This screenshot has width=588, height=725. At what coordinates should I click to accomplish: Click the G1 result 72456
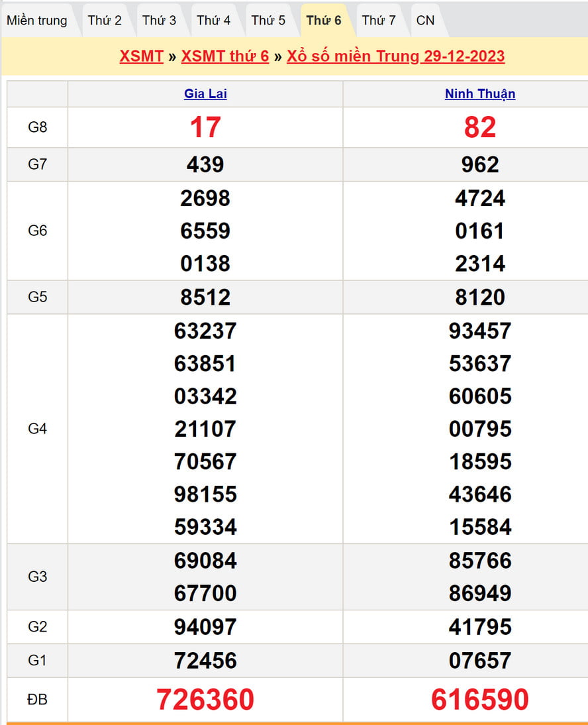(x=205, y=660)
